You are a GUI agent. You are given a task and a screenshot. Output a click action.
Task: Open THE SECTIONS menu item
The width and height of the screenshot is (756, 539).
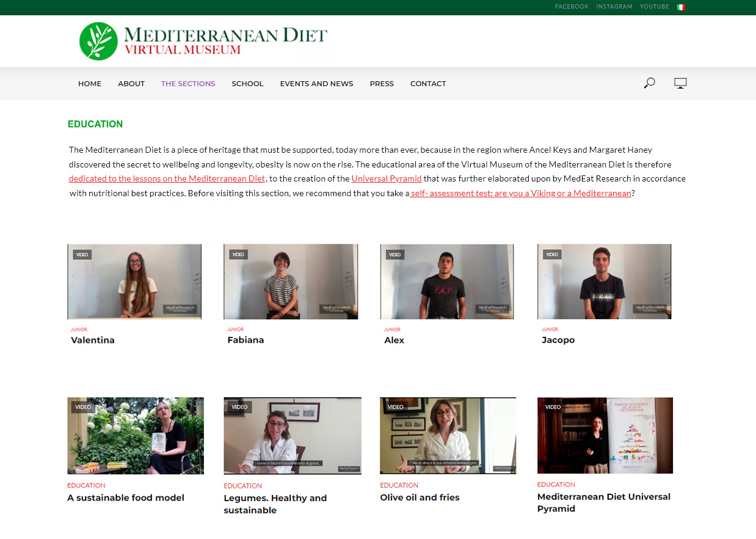(188, 84)
